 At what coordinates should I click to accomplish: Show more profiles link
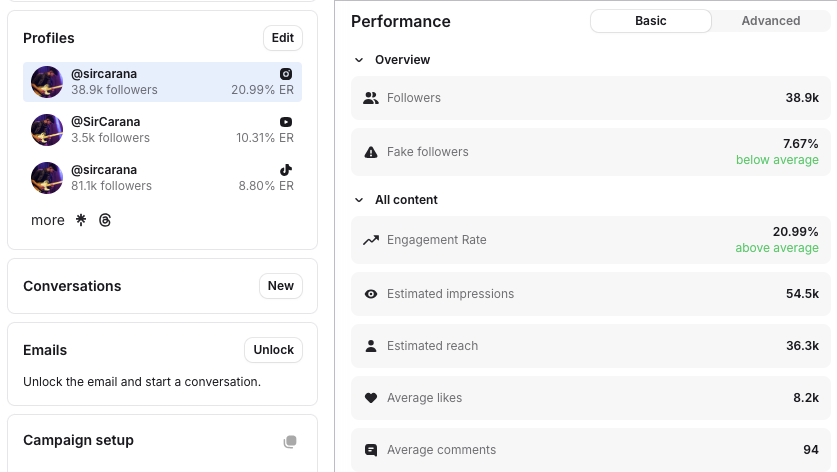point(48,220)
